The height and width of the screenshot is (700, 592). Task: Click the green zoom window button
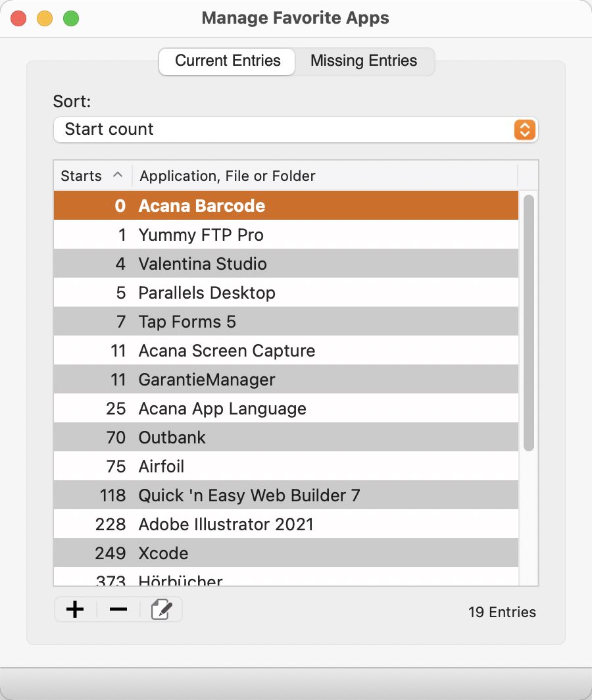pyautogui.click(x=71, y=18)
